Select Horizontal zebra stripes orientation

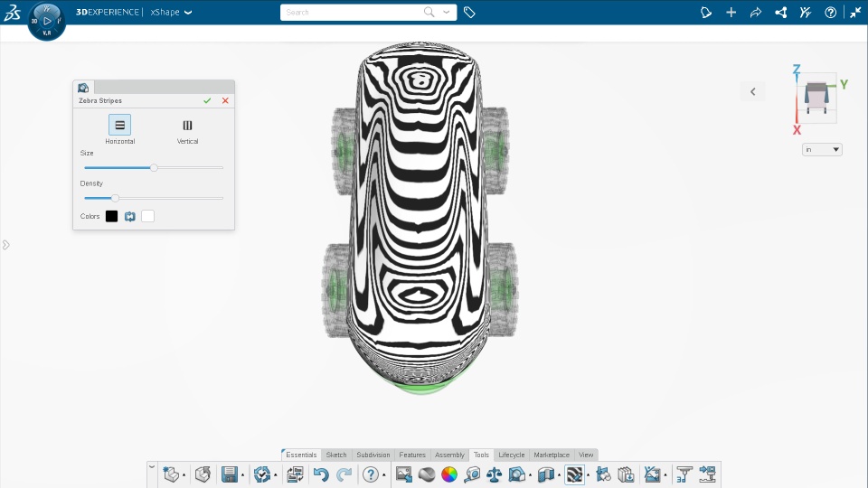119,126
